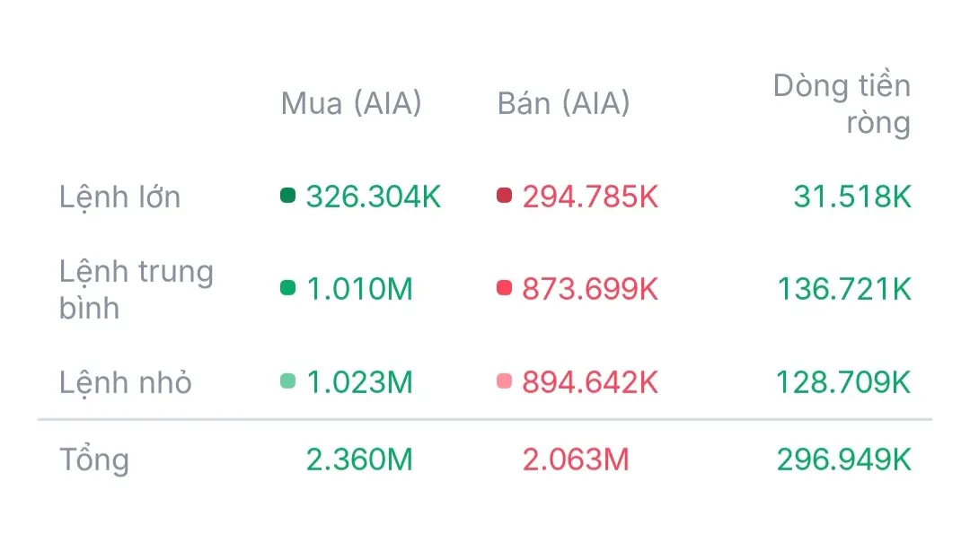This screenshot has height=560, width=970.
Task: Select the Lệnh nhỏ row label
Action: [126, 382]
